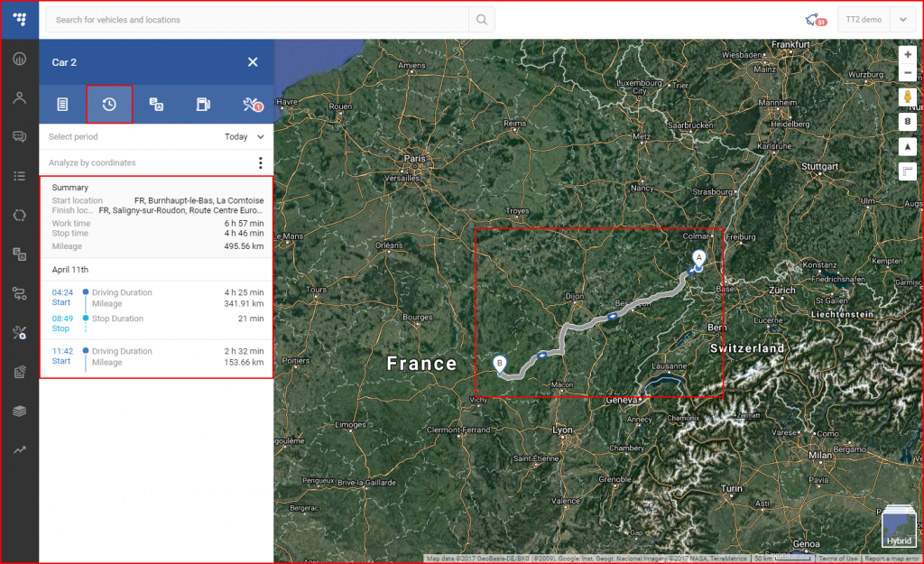Screen dimensions: 924x564
Task: Zoom in on the map
Action: [908, 55]
